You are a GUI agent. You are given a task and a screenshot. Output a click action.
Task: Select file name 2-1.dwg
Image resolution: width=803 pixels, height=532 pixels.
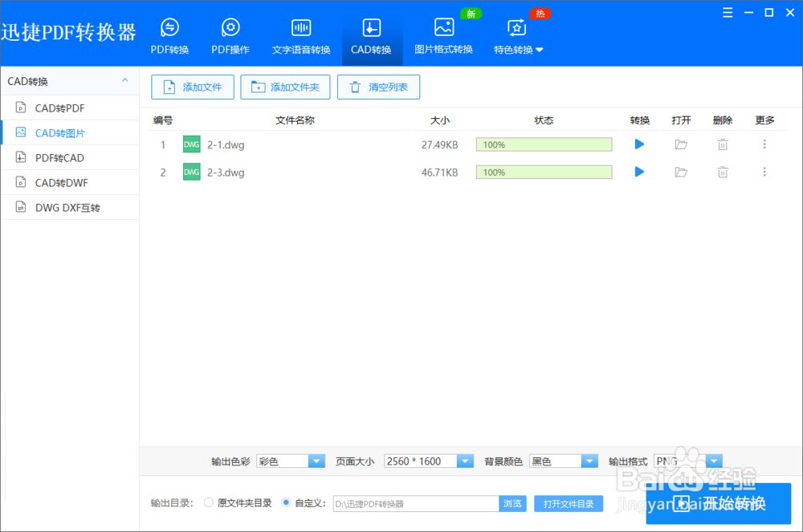(x=226, y=145)
